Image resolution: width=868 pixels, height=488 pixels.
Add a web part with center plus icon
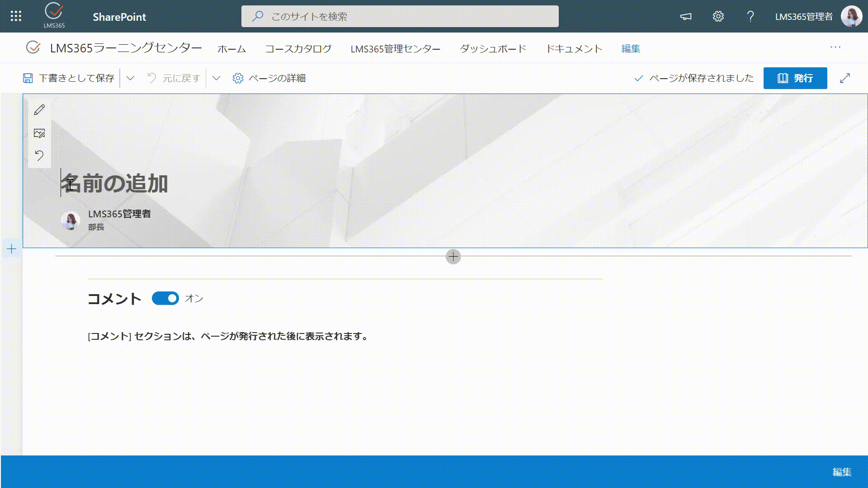click(453, 257)
